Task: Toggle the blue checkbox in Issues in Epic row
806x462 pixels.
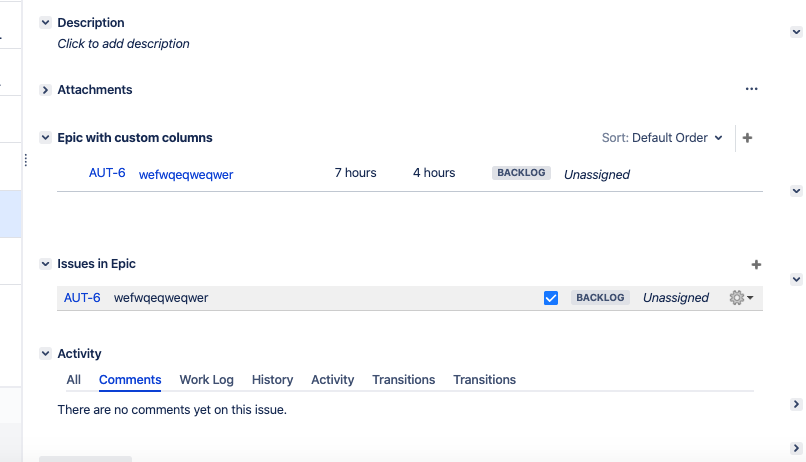Action: (x=551, y=298)
